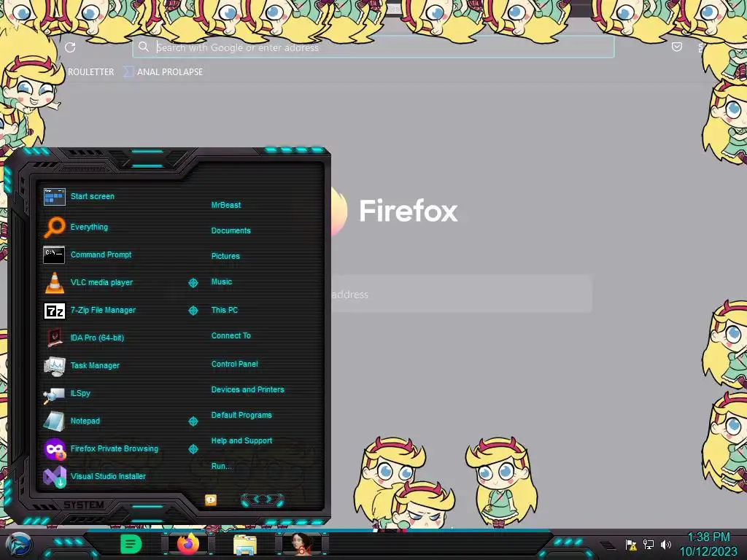Click the search magnifier in address bar
Image resolution: width=747 pixels, height=560 pixels.
(144, 47)
